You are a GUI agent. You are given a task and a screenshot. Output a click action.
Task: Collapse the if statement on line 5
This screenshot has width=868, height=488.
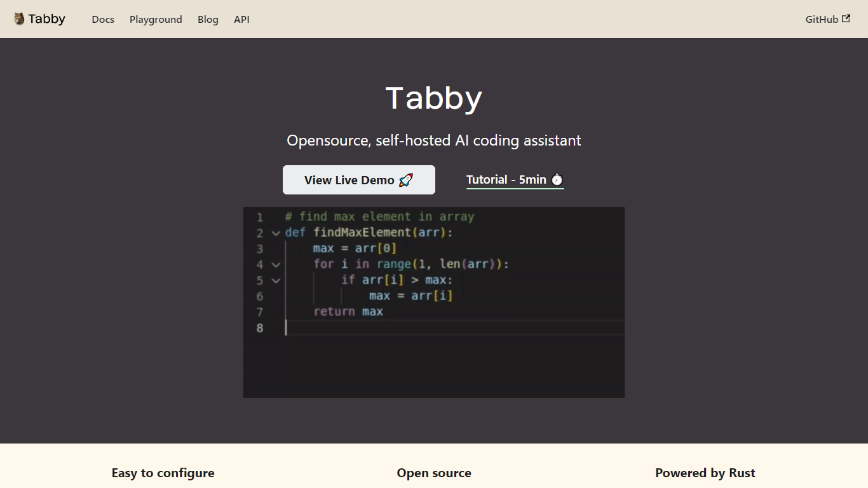(x=276, y=280)
